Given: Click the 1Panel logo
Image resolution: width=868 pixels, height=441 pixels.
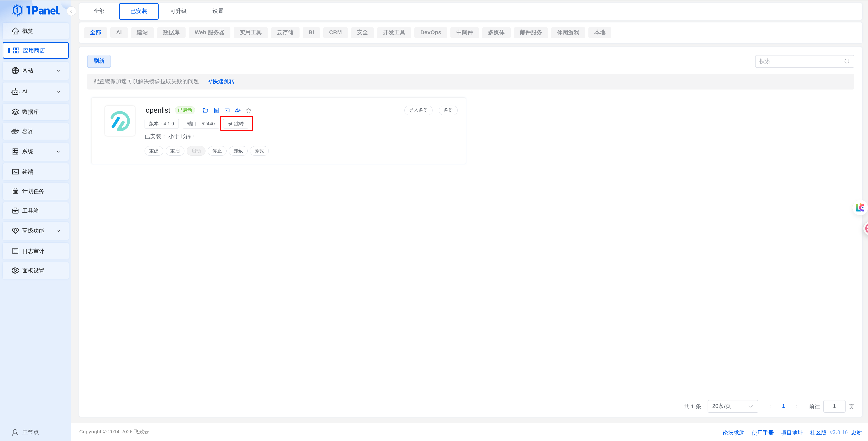Looking at the screenshot, I should (x=36, y=10).
